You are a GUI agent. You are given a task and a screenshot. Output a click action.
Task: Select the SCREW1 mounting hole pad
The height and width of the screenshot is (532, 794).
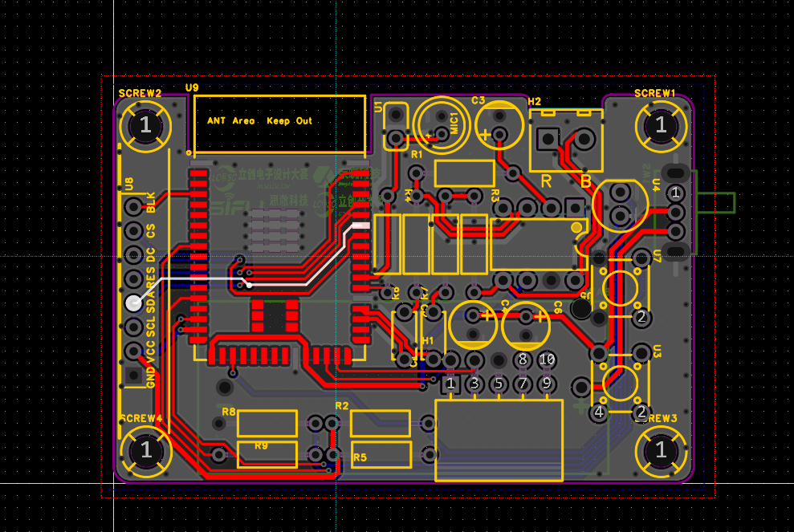pos(660,125)
